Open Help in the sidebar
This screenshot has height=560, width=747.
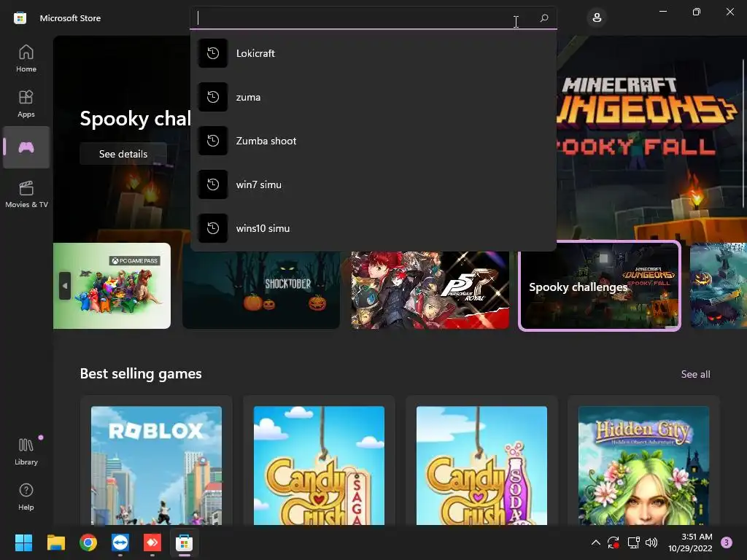click(26, 497)
